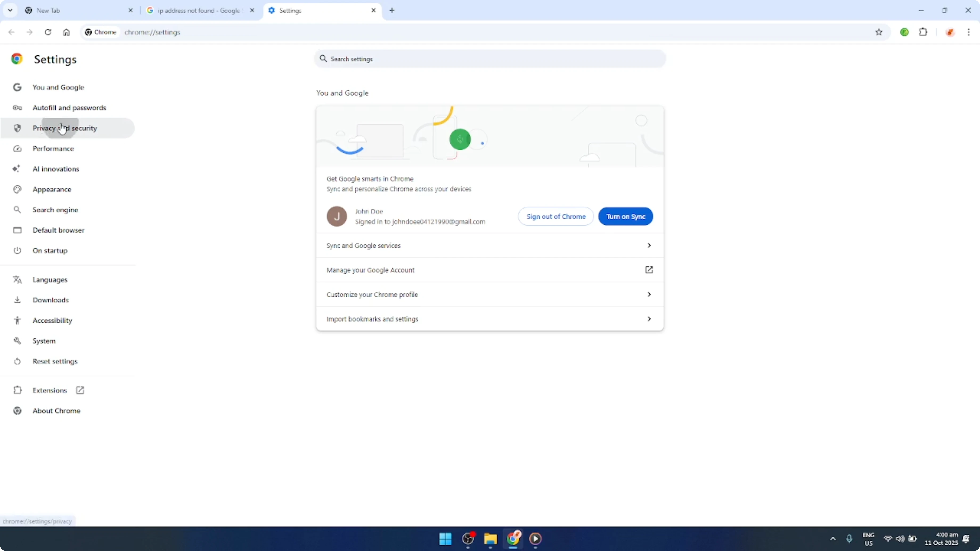
Task: Click the Downloads arrow icon
Action: tap(17, 300)
